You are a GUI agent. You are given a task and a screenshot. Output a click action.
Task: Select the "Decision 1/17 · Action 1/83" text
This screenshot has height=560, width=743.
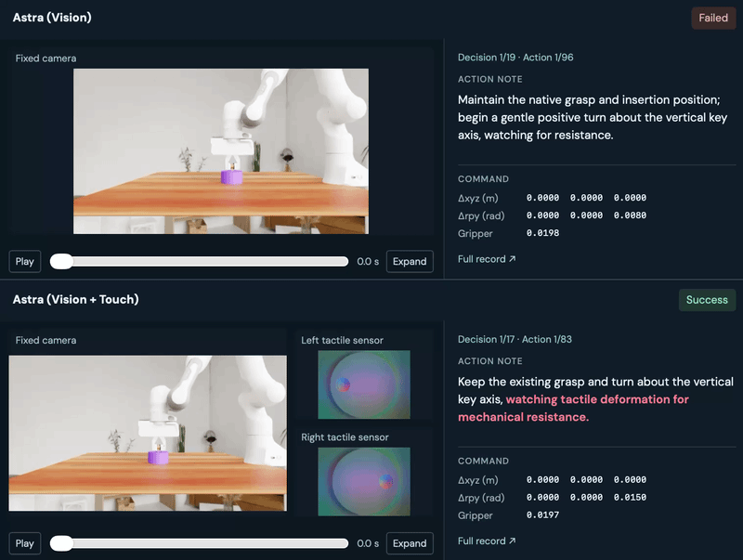pos(515,339)
